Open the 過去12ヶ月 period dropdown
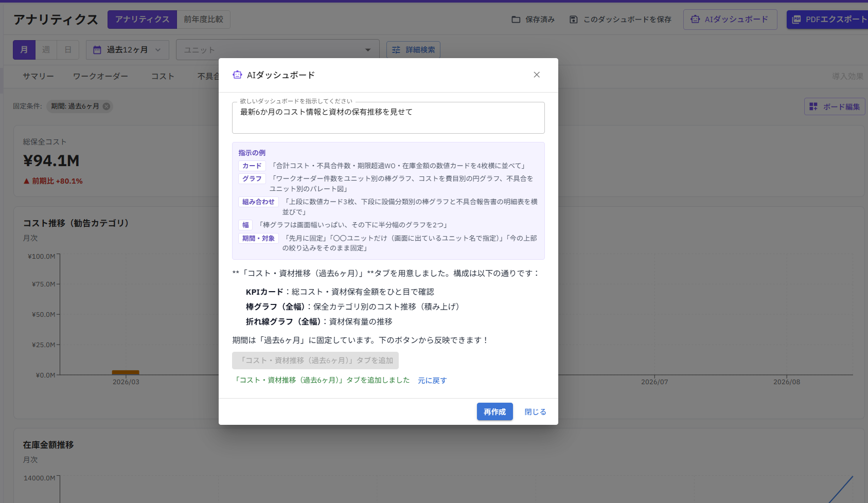The image size is (868, 503). click(x=127, y=50)
